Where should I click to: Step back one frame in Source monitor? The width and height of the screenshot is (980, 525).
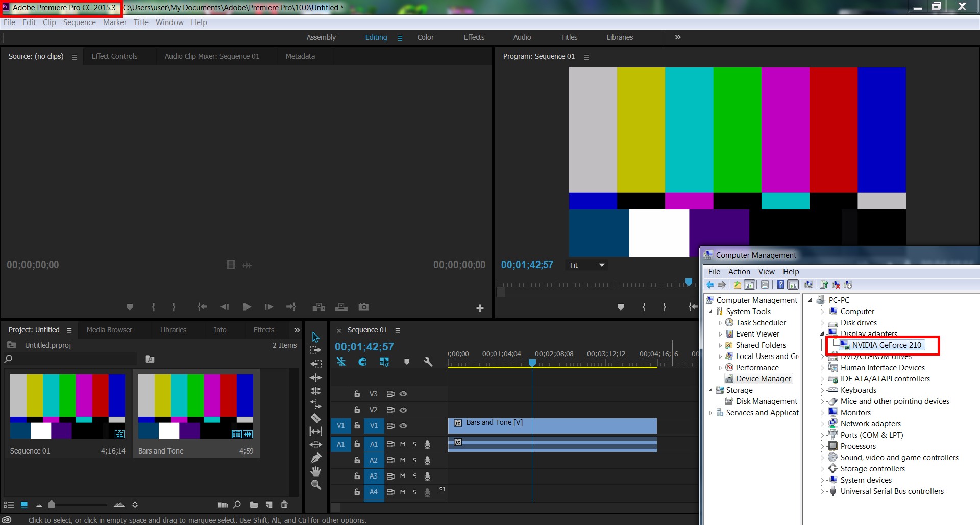225,307
